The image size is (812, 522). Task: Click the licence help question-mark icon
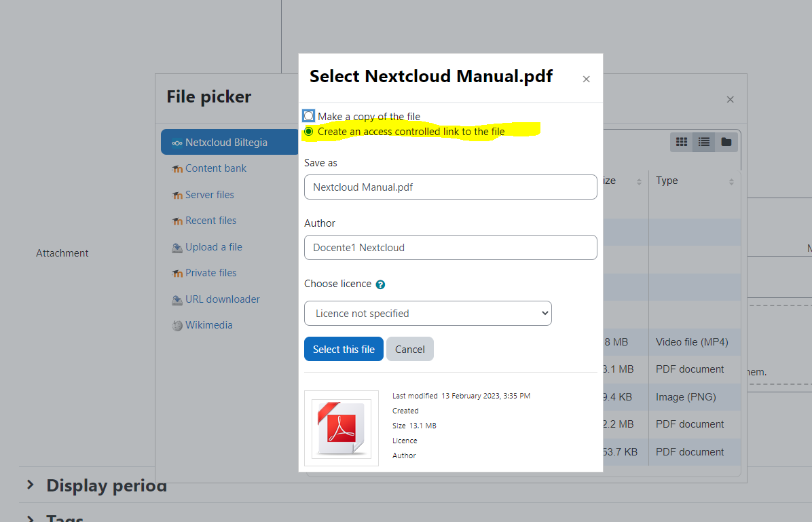pos(380,284)
